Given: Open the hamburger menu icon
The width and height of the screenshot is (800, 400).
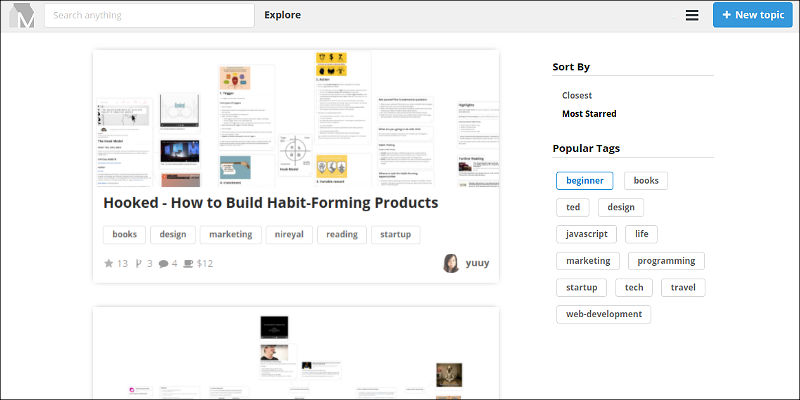Looking at the screenshot, I should (x=692, y=15).
